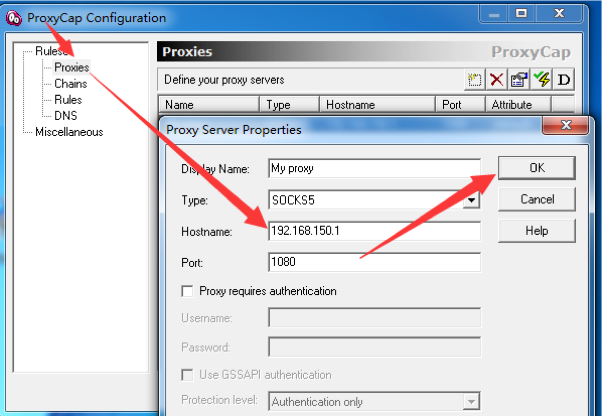602x416 pixels.
Task: Select Chains in the left tree
Action: pyautogui.click(x=70, y=84)
